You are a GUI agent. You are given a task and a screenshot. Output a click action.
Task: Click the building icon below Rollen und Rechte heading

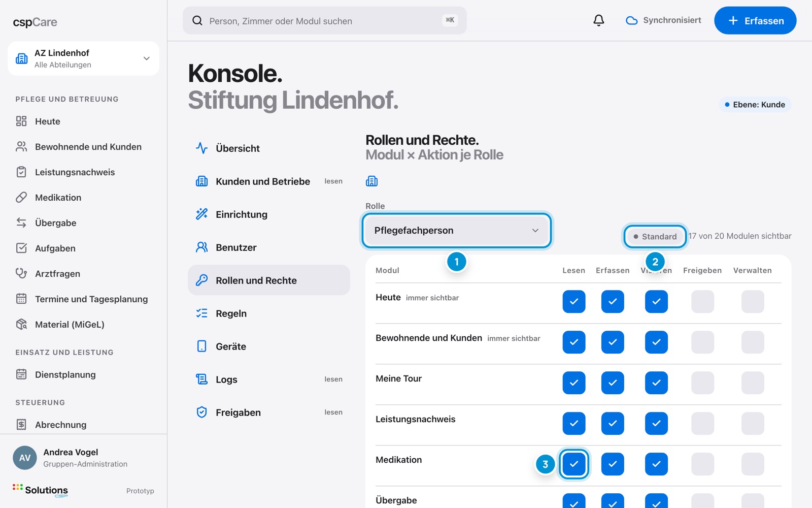(372, 181)
